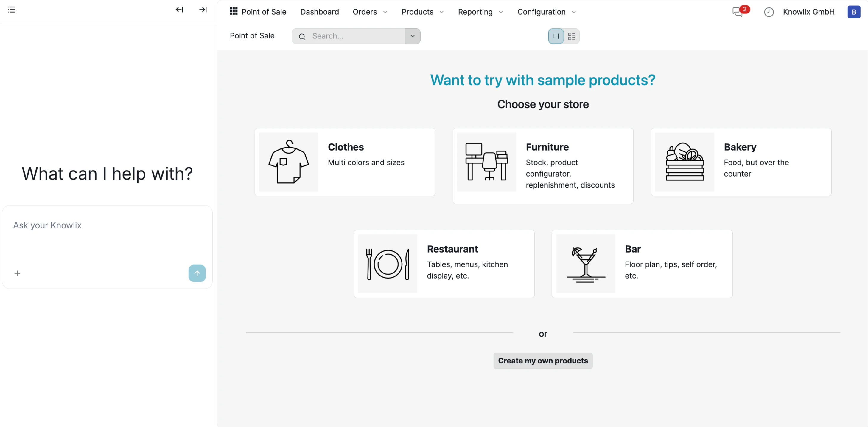The height and width of the screenshot is (427, 868).
Task: Expand the search filter dropdown
Action: pos(413,36)
